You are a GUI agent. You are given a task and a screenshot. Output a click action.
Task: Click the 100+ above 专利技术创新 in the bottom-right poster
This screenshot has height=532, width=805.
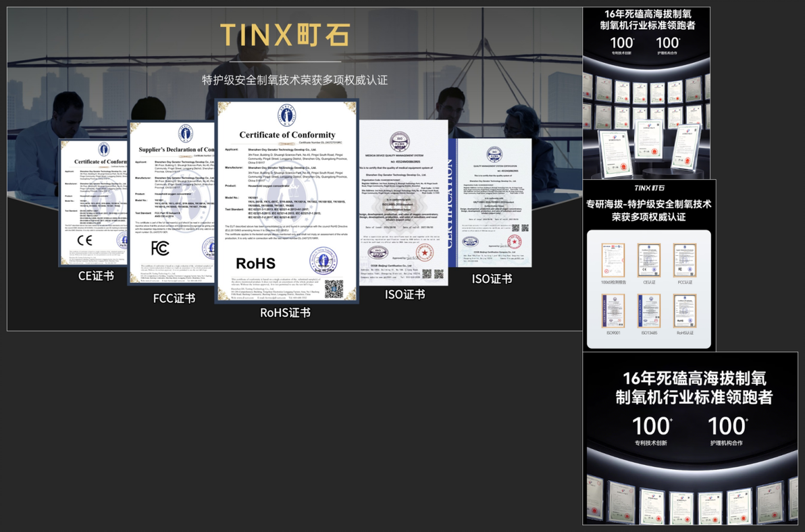click(x=652, y=426)
